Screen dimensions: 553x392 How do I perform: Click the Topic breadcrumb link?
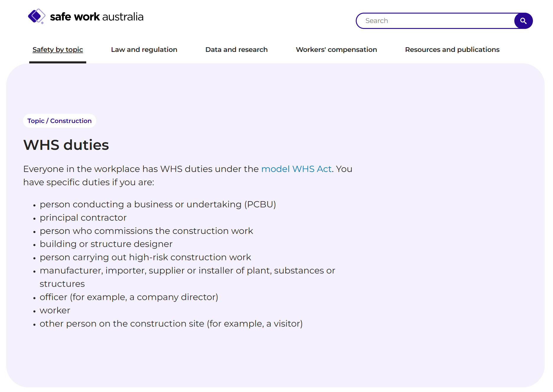[36, 121]
